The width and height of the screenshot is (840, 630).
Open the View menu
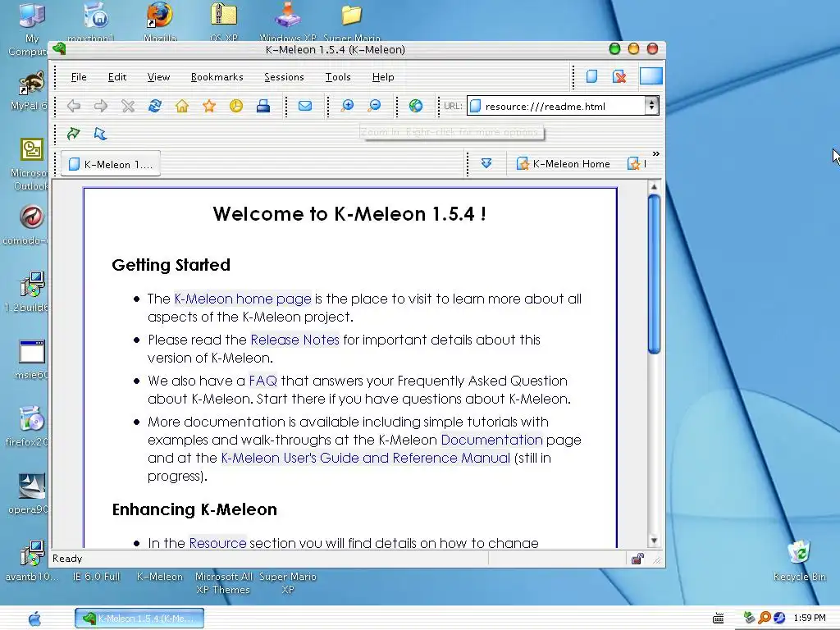[158, 77]
